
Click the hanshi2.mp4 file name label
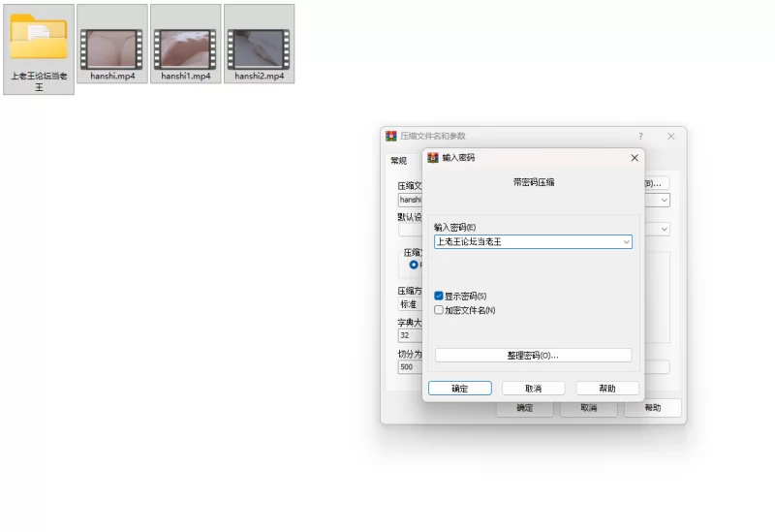pyautogui.click(x=259, y=77)
